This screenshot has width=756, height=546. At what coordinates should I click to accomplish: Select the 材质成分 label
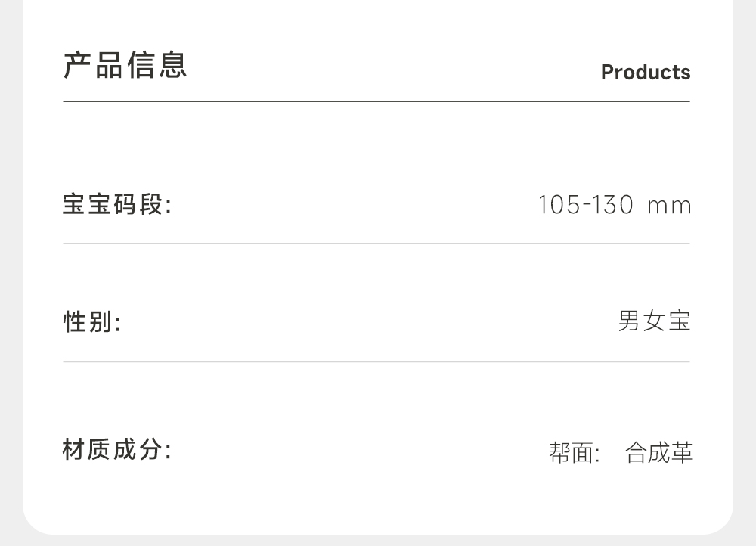pyautogui.click(x=116, y=451)
